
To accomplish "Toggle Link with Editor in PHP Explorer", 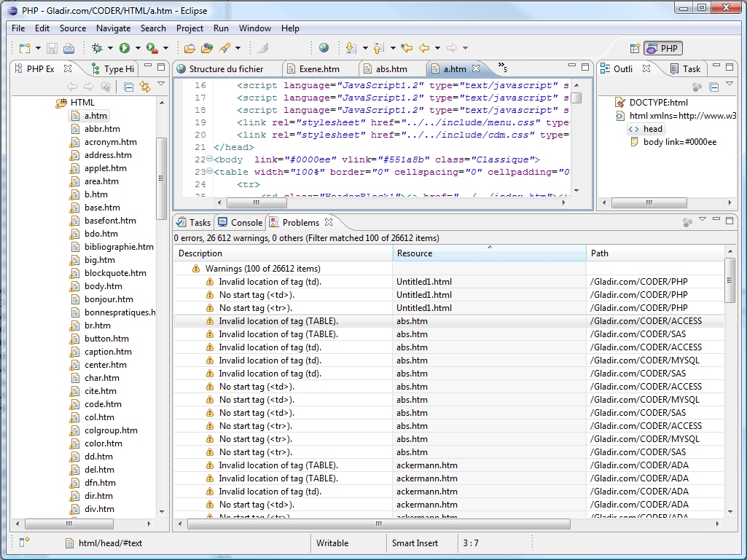I will pos(144,87).
